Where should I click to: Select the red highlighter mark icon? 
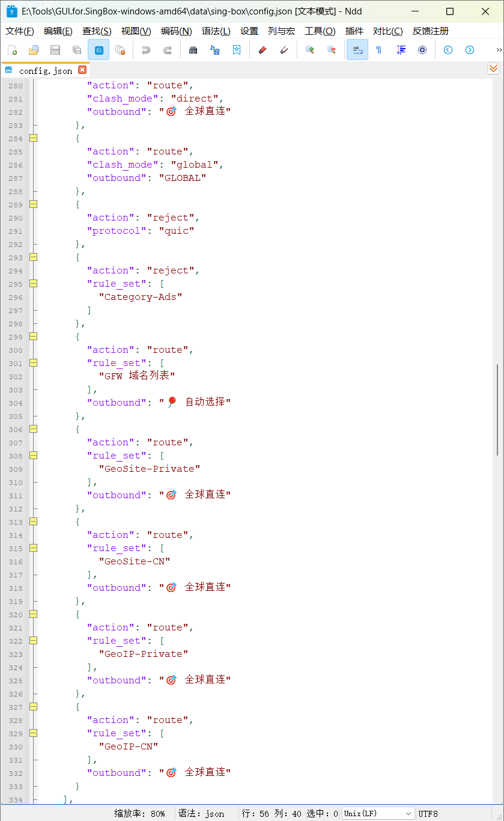[x=262, y=50]
